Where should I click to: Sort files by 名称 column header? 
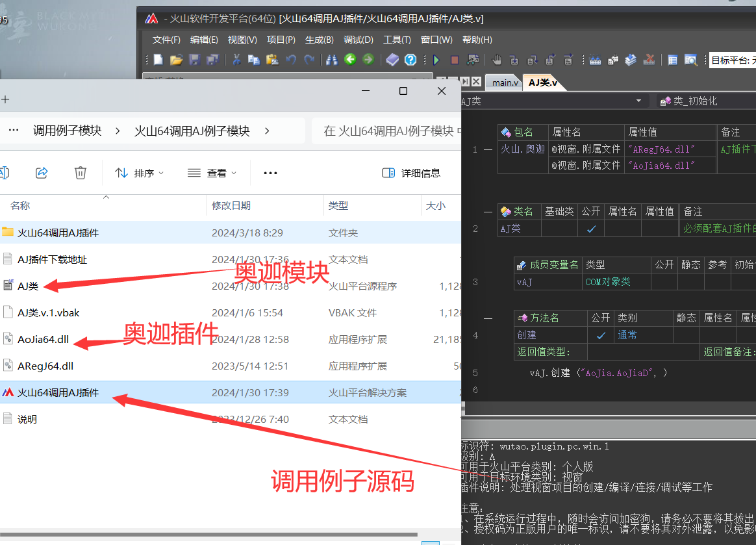(19, 205)
